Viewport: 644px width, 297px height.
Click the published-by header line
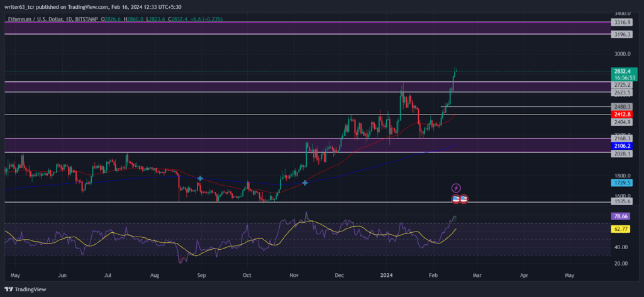[93, 7]
